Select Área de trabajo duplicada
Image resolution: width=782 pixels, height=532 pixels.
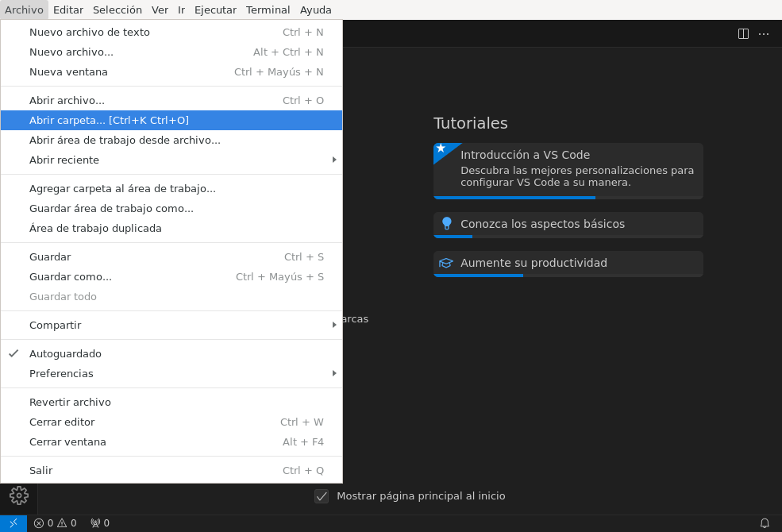(171, 229)
